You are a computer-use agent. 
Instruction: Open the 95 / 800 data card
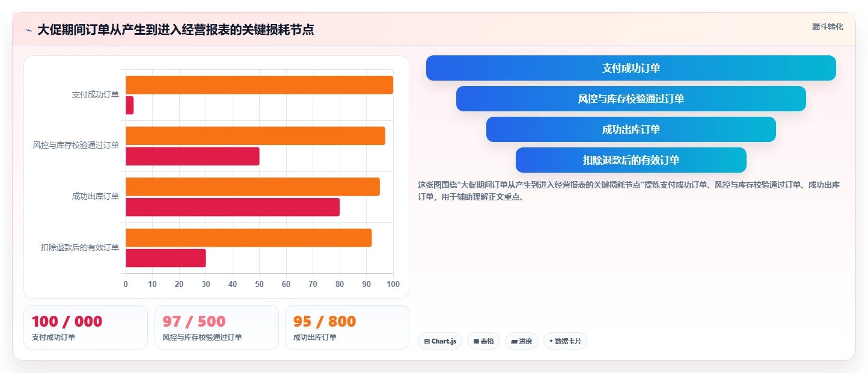click(347, 327)
